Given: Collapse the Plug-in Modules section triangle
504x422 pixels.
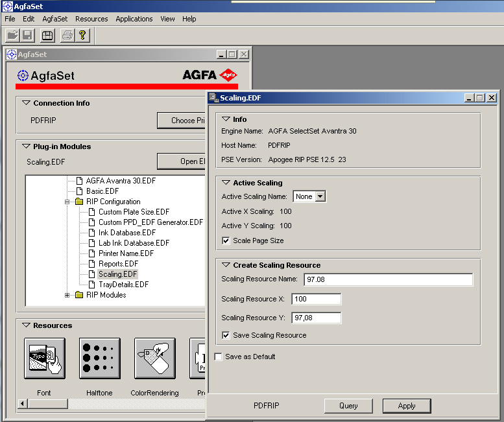Looking at the screenshot, I should click(x=26, y=146).
